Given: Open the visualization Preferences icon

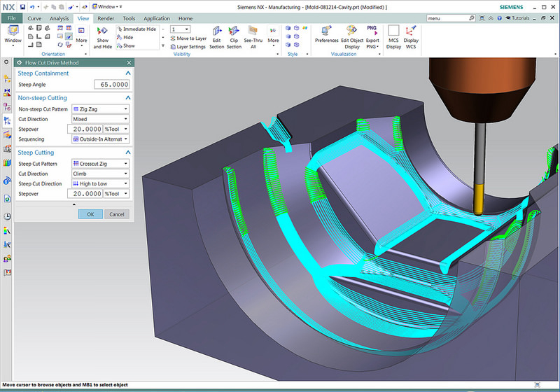Looking at the screenshot, I should (326, 31).
